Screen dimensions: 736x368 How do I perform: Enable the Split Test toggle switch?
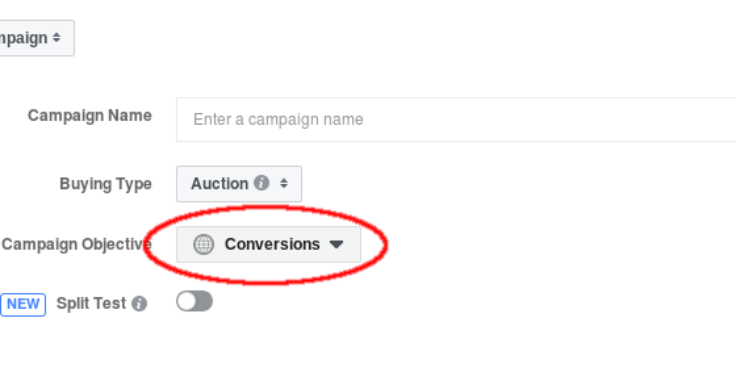[194, 301]
